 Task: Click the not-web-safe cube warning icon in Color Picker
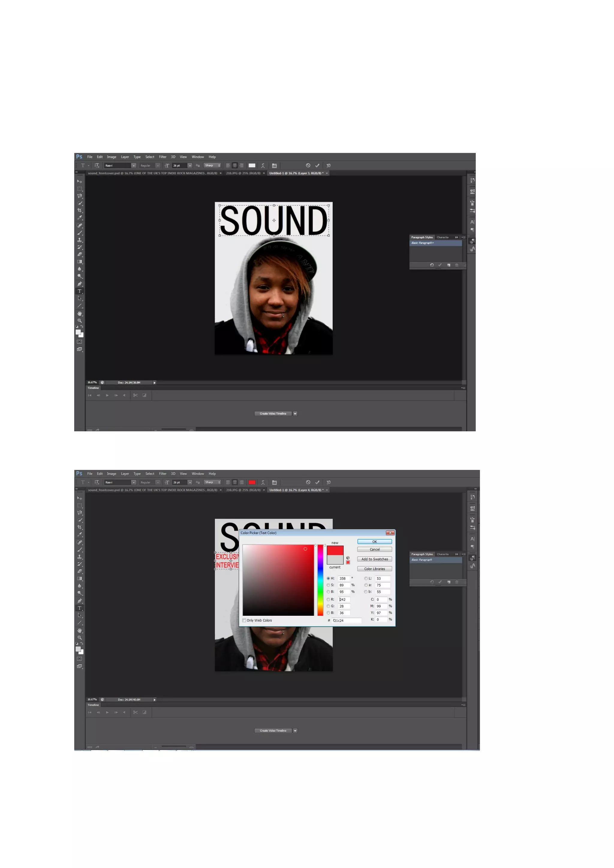click(348, 558)
